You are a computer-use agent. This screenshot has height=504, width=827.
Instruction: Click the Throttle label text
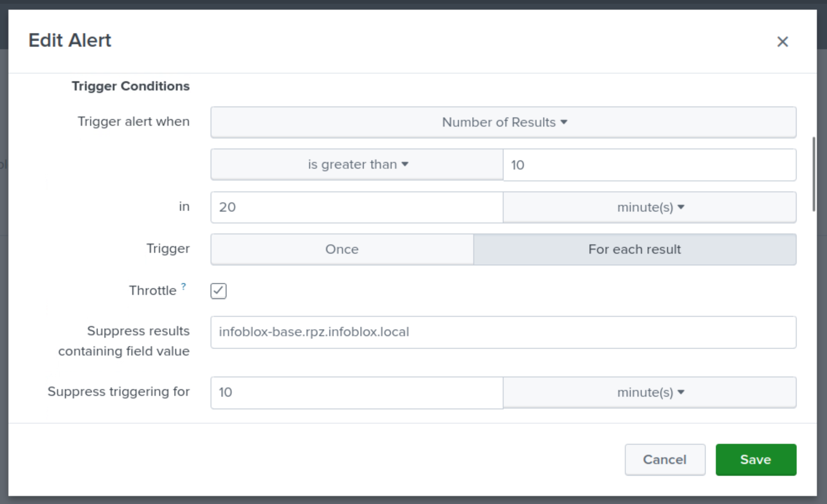(152, 291)
